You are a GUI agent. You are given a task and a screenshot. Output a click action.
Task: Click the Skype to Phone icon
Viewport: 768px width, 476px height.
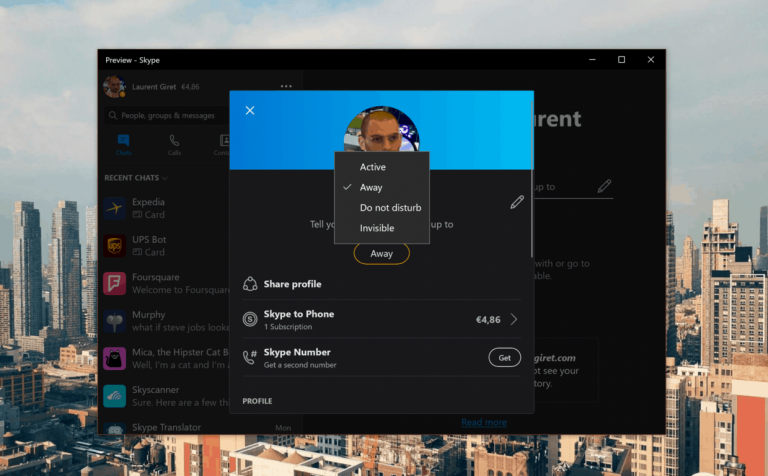point(250,319)
